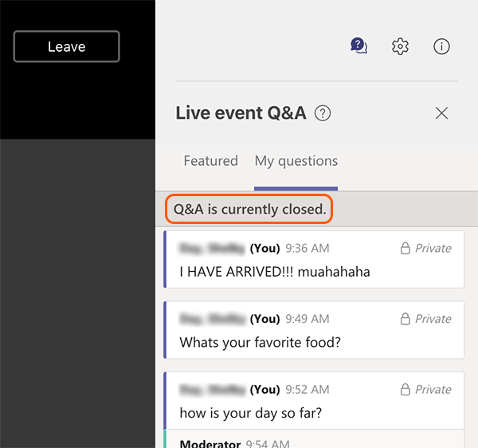Viewport: 478px width, 448px height.
Task: Select the 'I HAVE ARRIVED!!! muahahaha' question
Action: click(x=274, y=272)
